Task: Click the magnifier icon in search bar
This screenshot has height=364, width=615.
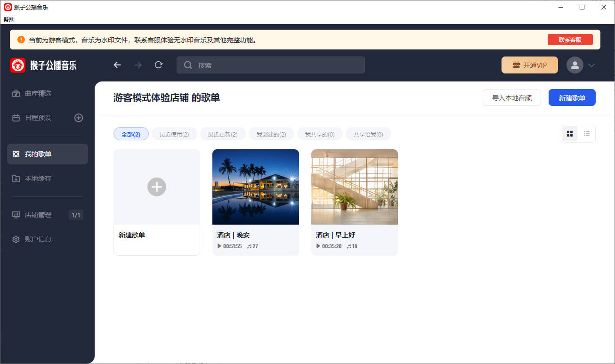Action: point(188,65)
